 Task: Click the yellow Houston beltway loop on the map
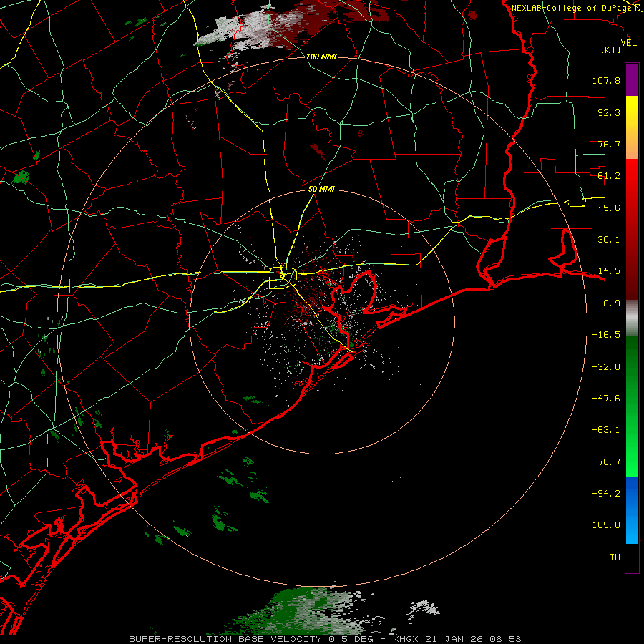[283, 278]
